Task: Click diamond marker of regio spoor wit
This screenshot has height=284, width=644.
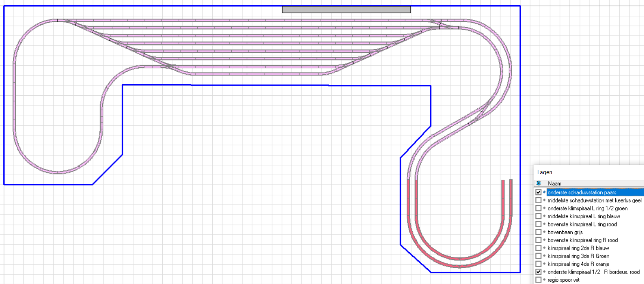Action: coord(544,280)
